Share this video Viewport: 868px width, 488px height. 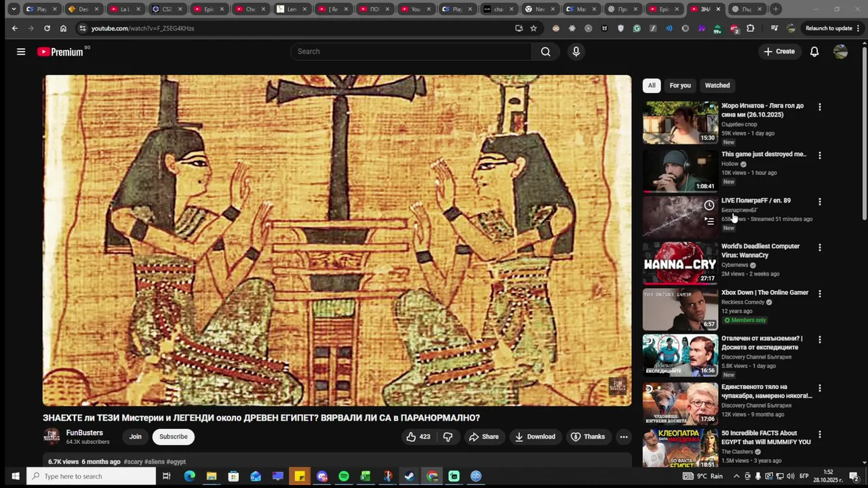click(x=484, y=436)
